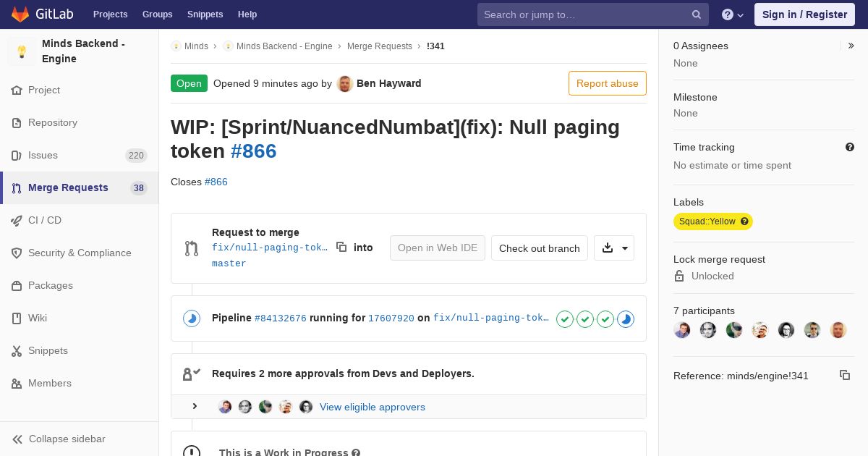Click Open in Web IDE button
The width and height of the screenshot is (868, 456).
point(438,248)
